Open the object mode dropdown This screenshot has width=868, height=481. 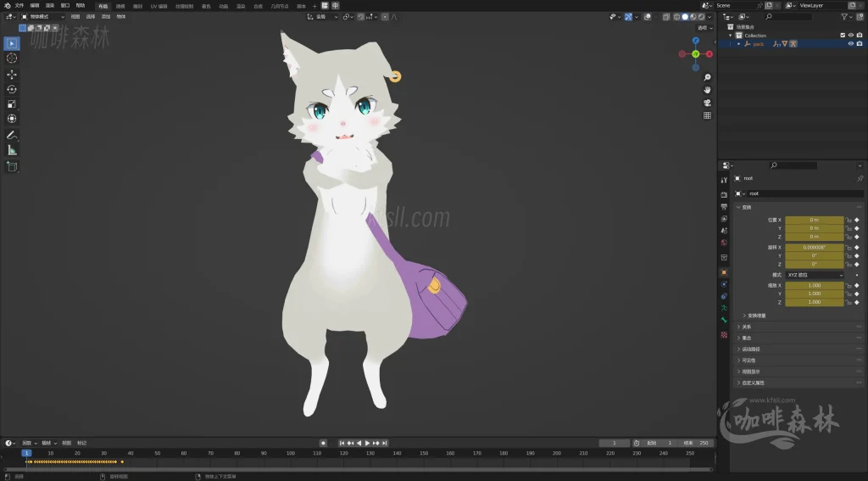tap(42, 17)
